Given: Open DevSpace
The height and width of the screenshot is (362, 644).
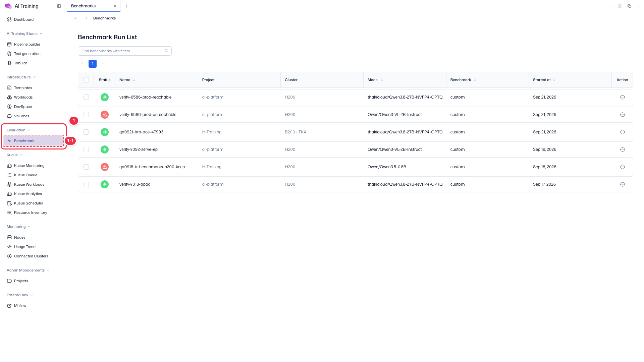Looking at the screenshot, I should click(x=23, y=107).
